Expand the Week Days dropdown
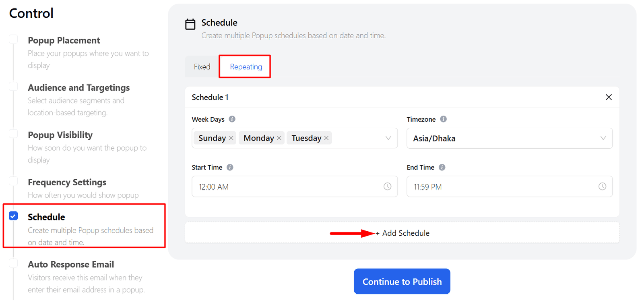Viewport: 644px width, 307px height. point(388,138)
